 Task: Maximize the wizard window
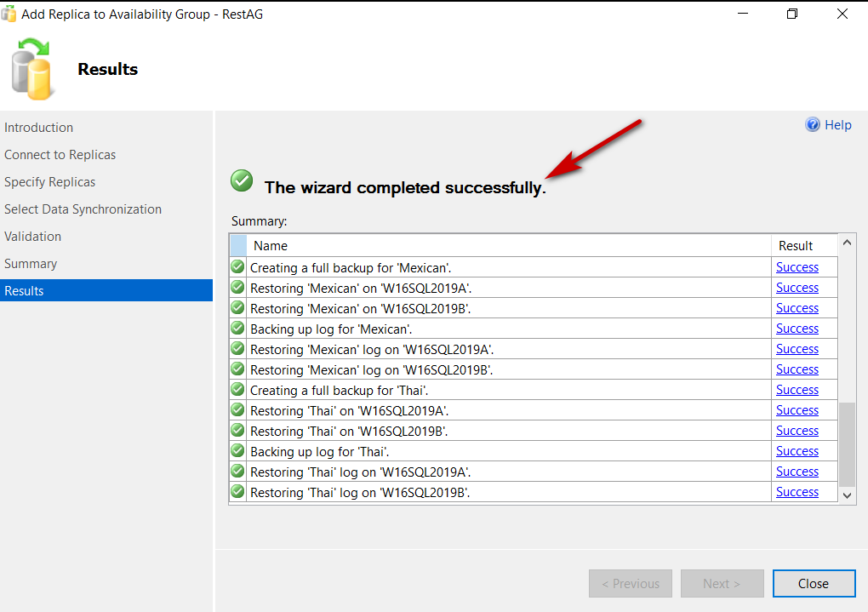pos(792,14)
